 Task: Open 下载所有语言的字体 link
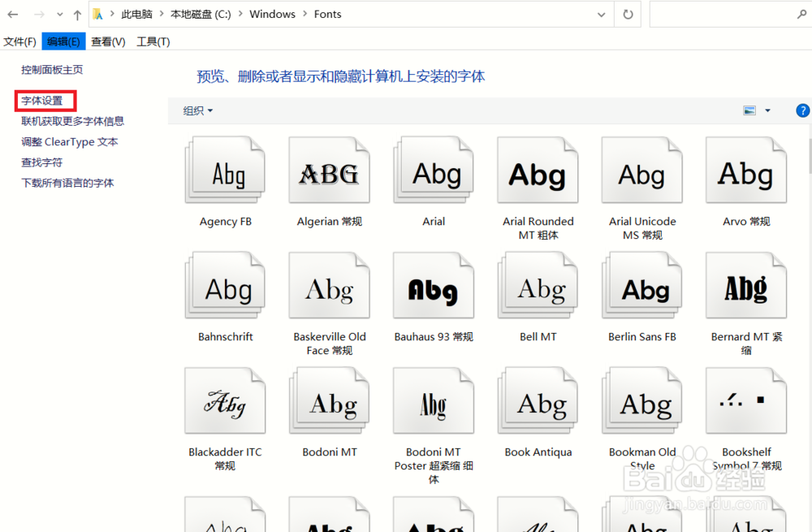click(x=67, y=183)
